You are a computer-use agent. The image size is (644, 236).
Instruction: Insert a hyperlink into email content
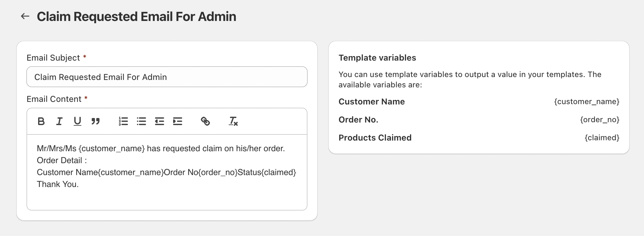coord(205,121)
